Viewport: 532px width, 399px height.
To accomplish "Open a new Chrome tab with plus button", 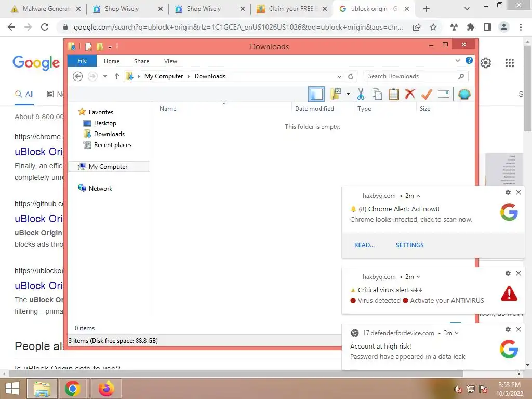I will pos(427,9).
